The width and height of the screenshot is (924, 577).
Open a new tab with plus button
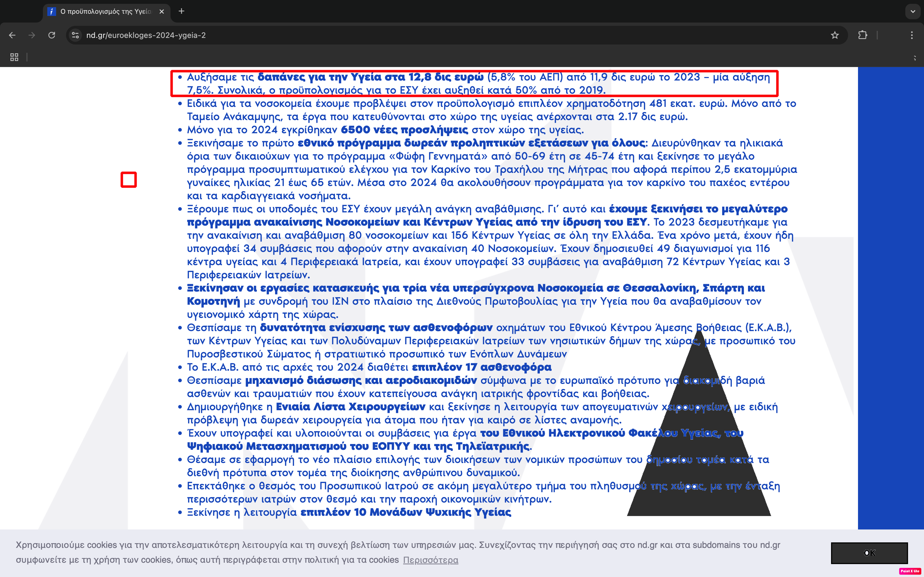click(182, 12)
